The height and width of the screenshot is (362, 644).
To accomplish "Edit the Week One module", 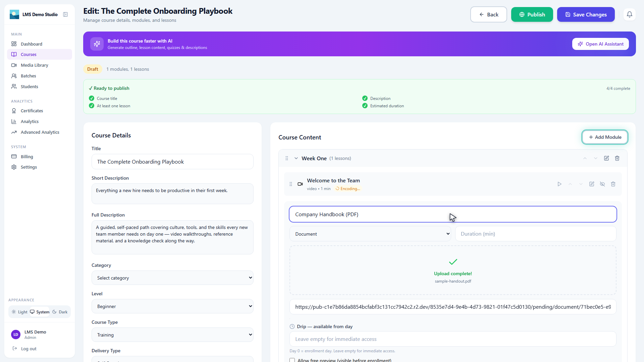I will pyautogui.click(x=606, y=158).
